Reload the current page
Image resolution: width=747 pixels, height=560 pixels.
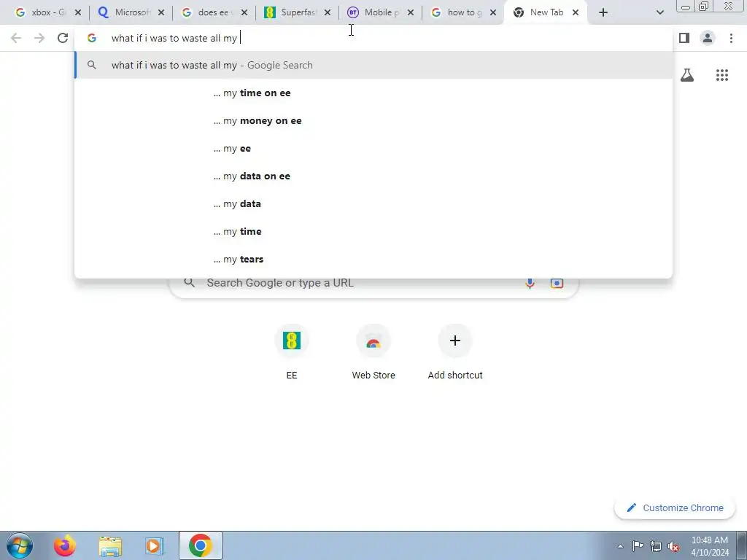[63, 38]
